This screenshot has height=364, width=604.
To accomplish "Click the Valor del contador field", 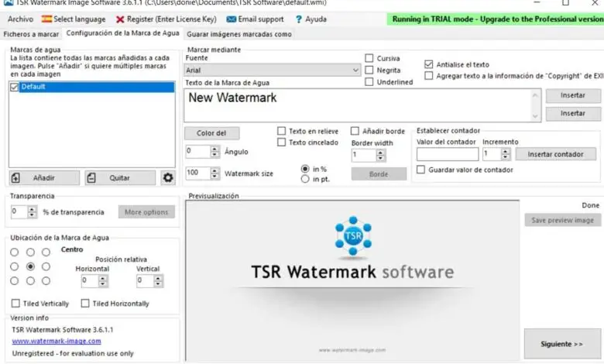I will pos(448,154).
